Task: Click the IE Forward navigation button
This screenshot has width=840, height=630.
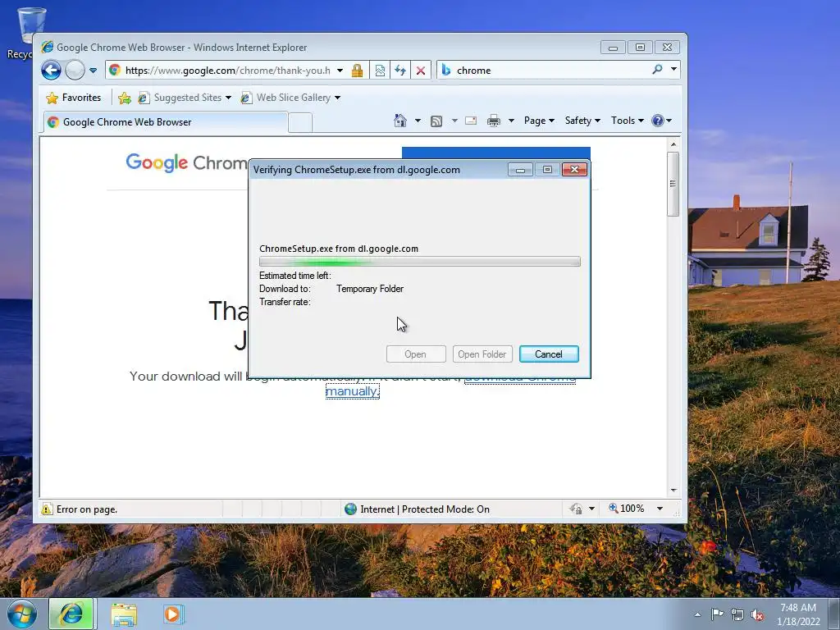Action: [x=75, y=71]
